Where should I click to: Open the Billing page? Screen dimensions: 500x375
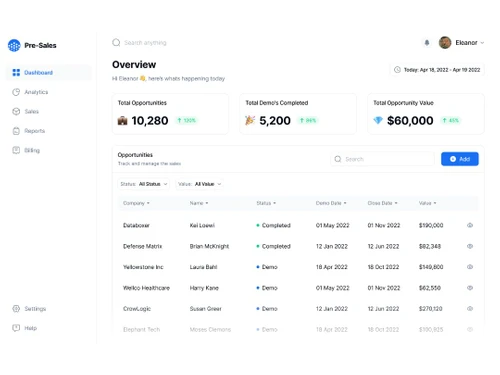tap(32, 150)
